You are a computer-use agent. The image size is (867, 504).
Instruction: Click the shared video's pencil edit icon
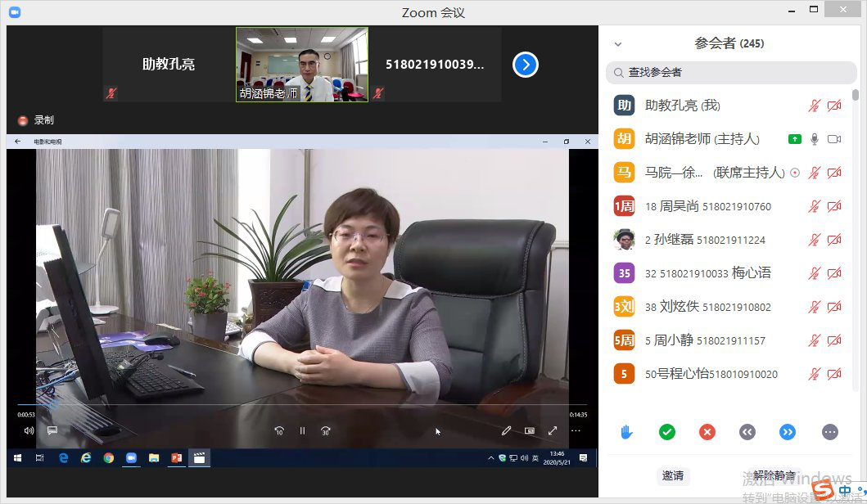point(506,430)
